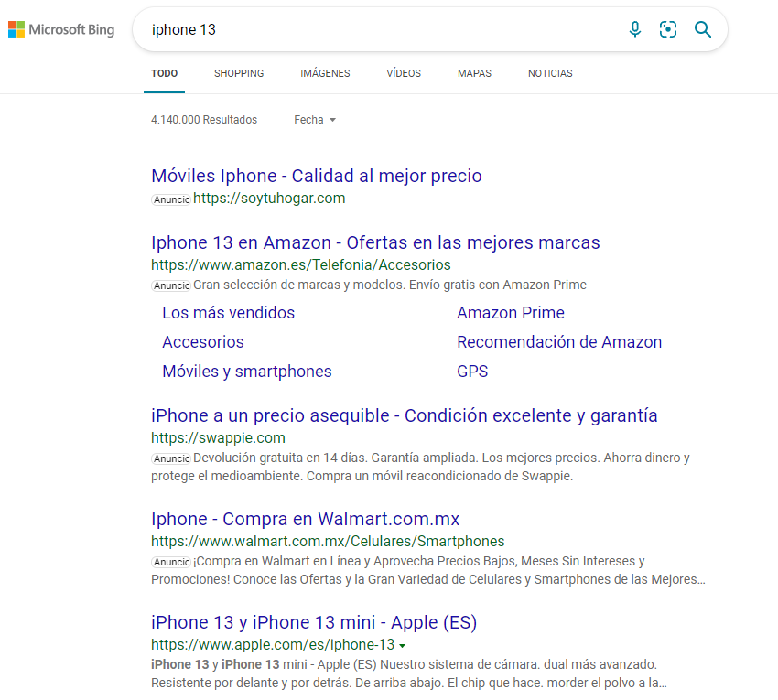This screenshot has width=778, height=700.
Task: Go to the NOTICIAS tab
Action: pyautogui.click(x=550, y=73)
